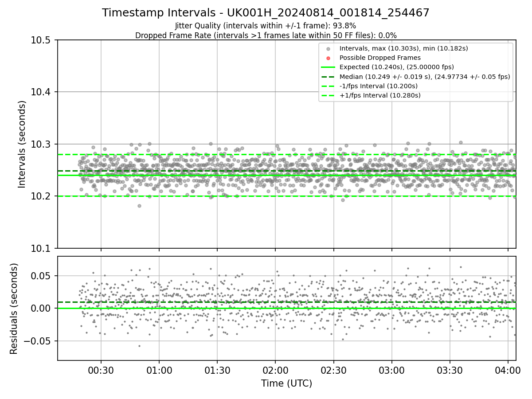This screenshot has width=532, height=399.
Task: Click the Intervals (seconds) y-axis label
Action: click(x=23, y=144)
